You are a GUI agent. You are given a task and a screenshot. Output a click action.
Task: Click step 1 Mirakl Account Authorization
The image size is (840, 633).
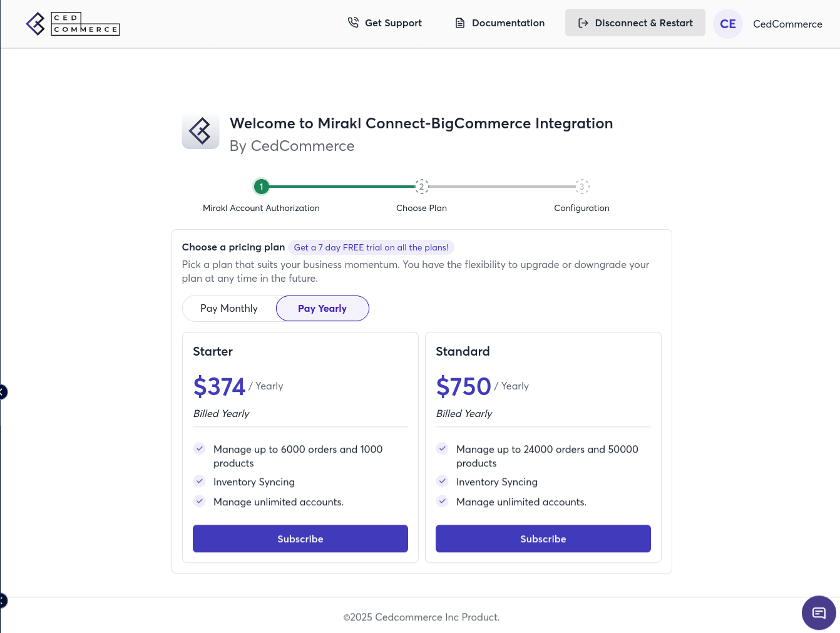(x=261, y=187)
